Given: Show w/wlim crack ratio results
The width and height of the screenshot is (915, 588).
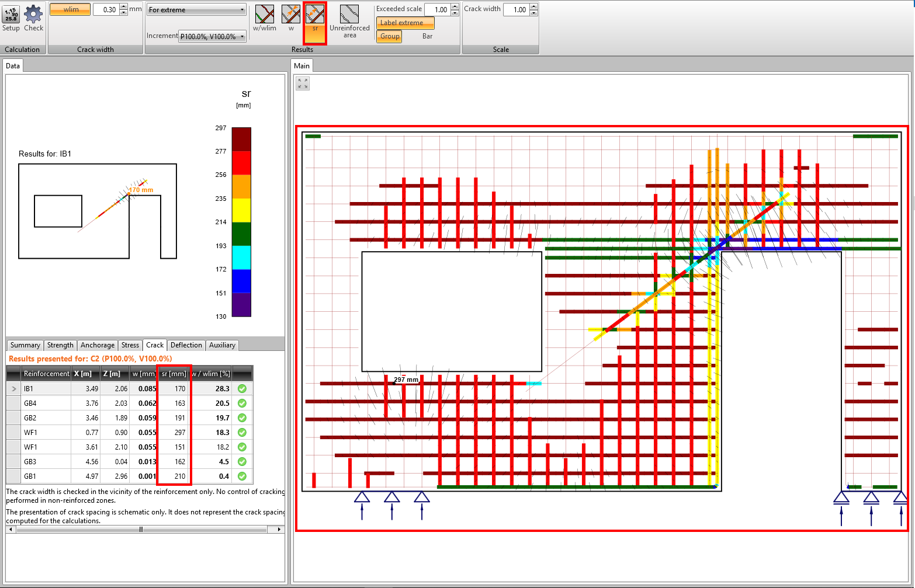Looking at the screenshot, I should pyautogui.click(x=265, y=18).
